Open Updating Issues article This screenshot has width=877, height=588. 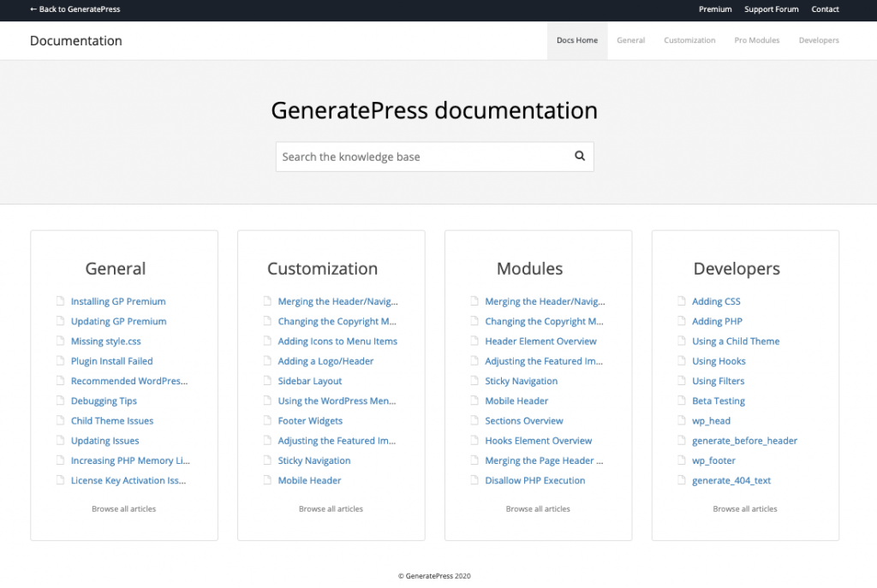[x=104, y=441]
